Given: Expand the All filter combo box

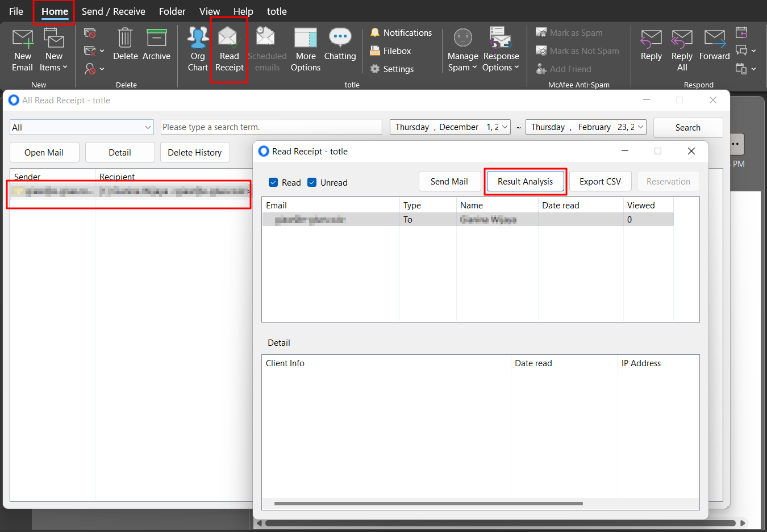Looking at the screenshot, I should click(81, 127).
